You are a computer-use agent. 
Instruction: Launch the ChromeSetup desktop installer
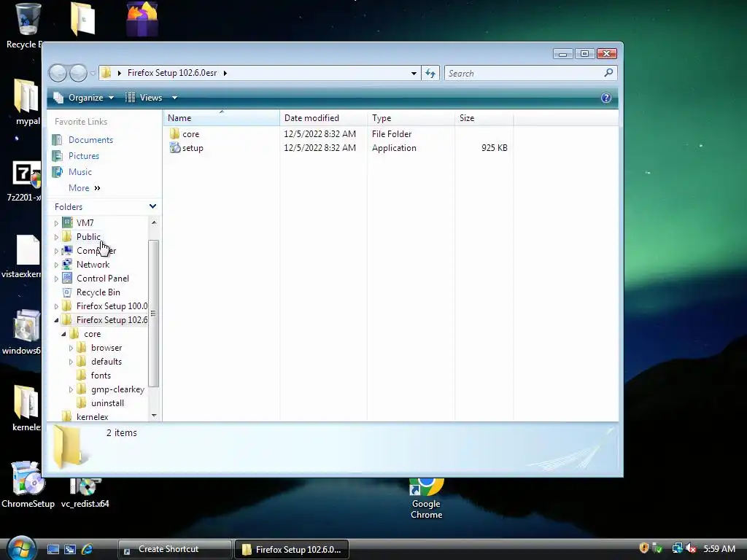click(x=28, y=484)
